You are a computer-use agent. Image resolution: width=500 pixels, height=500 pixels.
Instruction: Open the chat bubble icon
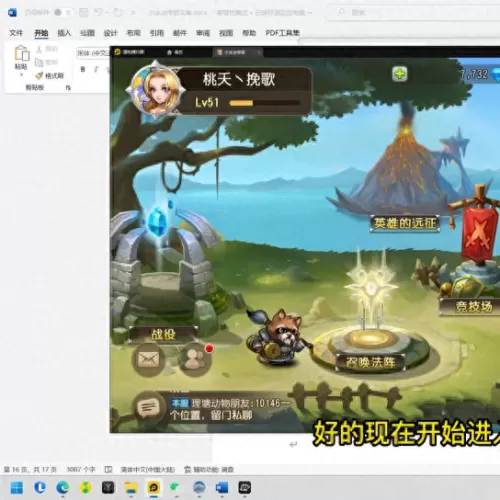148,407
